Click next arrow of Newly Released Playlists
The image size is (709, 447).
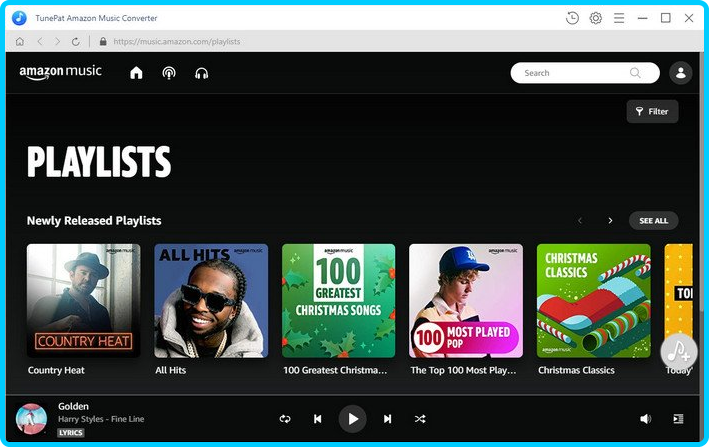point(610,221)
